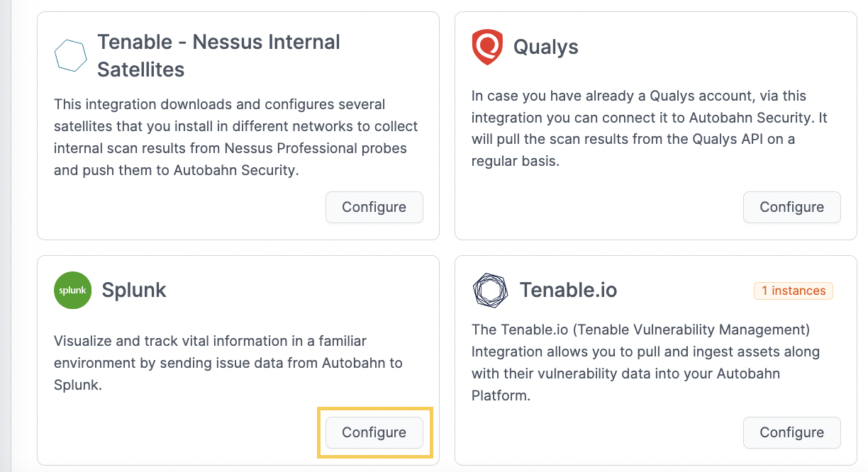Click the Nessus satellites description paragraph

236,137
